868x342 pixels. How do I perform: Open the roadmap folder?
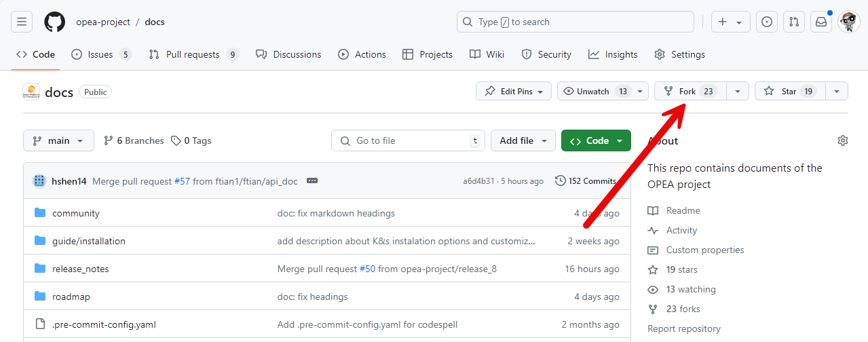(71, 297)
